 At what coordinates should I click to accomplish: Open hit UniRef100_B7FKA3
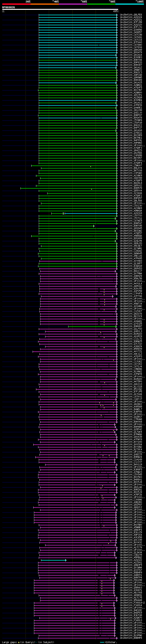(131, 42)
